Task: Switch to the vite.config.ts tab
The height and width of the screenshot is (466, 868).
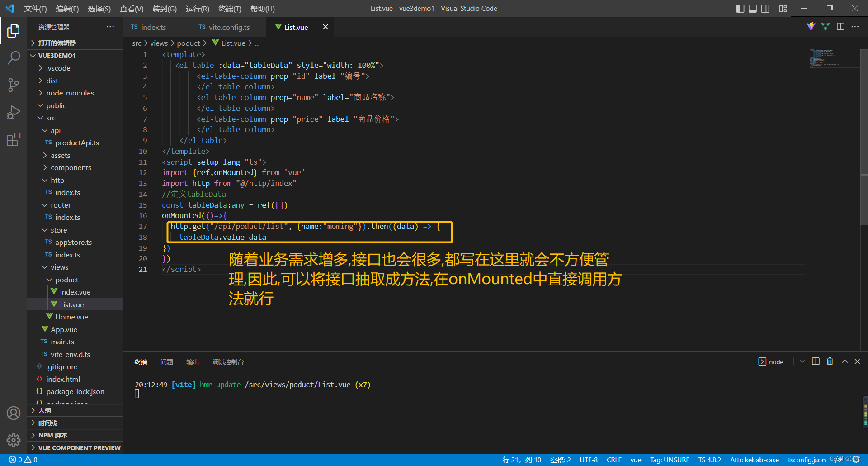Action: point(229,27)
